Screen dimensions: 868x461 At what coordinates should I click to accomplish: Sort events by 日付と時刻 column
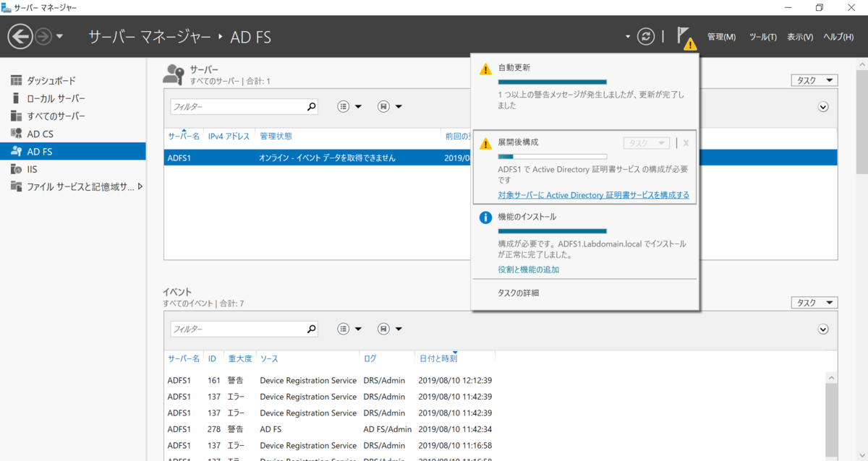(x=438, y=358)
